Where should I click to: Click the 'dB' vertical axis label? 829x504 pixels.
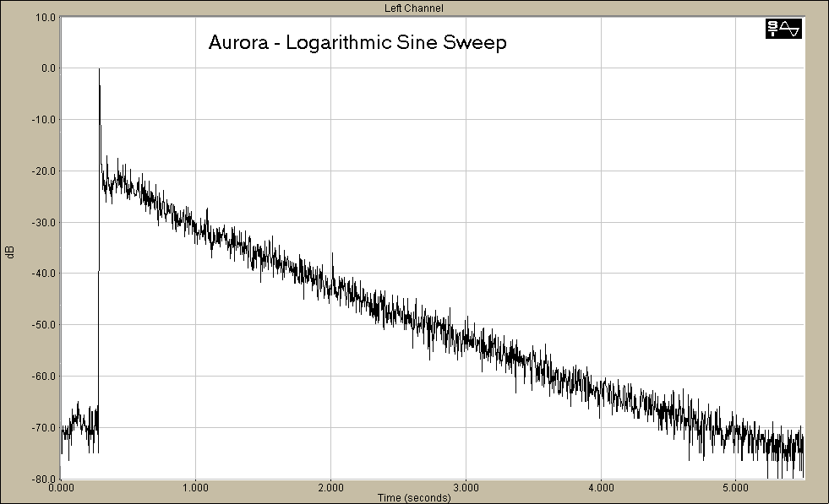point(11,252)
